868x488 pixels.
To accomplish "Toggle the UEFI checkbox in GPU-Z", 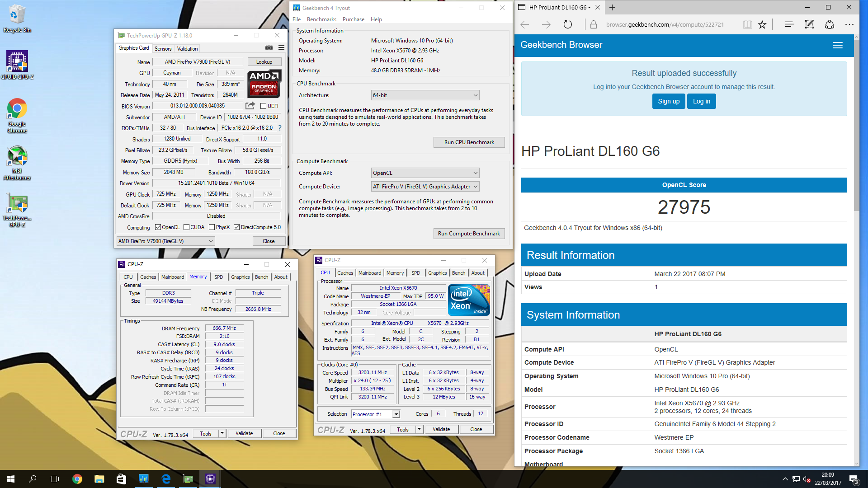I will 264,106.
